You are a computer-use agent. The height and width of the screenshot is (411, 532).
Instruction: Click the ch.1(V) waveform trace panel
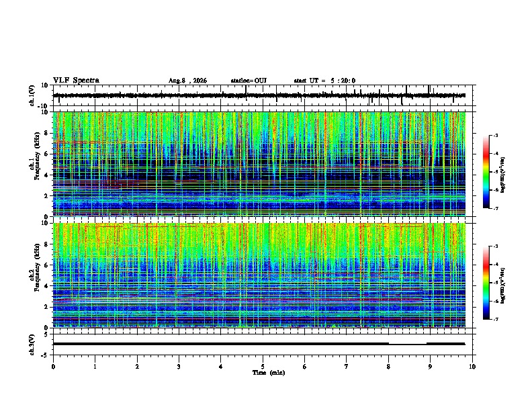point(264,95)
